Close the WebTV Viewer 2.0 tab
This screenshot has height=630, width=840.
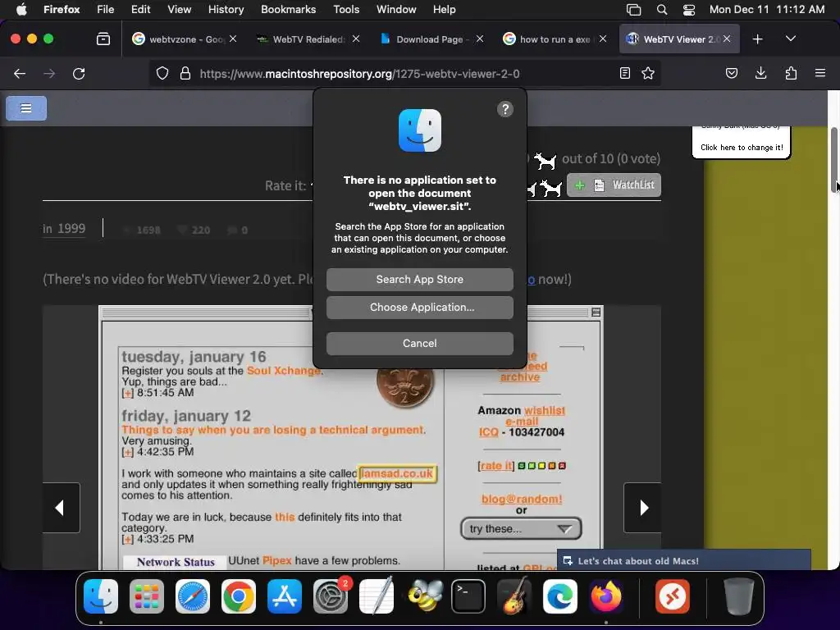pos(727,39)
